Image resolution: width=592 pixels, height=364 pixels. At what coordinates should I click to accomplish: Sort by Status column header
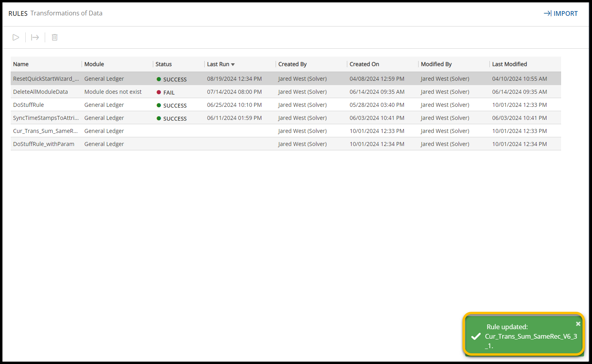pyautogui.click(x=164, y=64)
